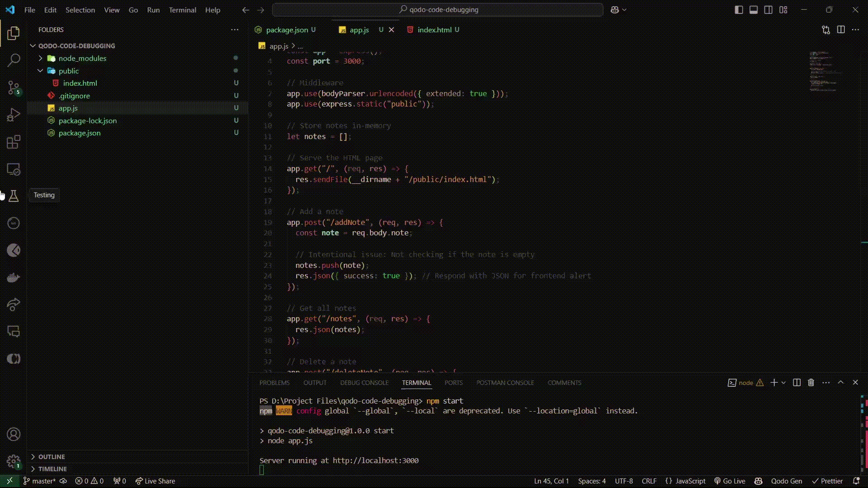Open the Testing beaker icon

pyautogui.click(x=14, y=196)
